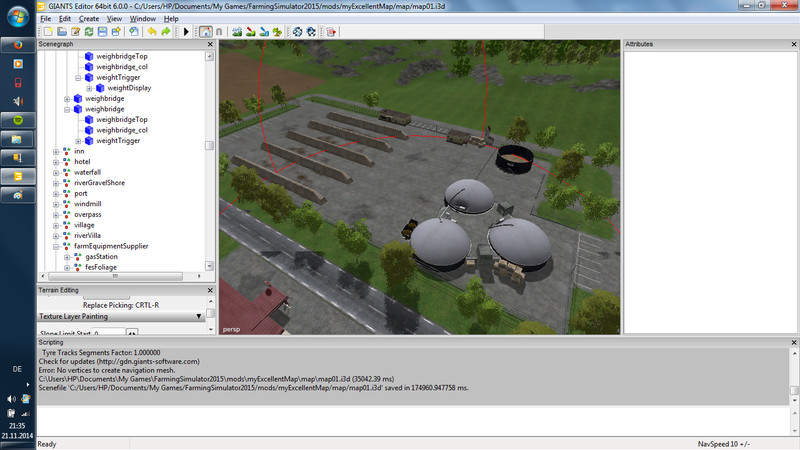The height and width of the screenshot is (450, 800).
Task: Select the terrain sculpt mode icon
Action: (237, 32)
